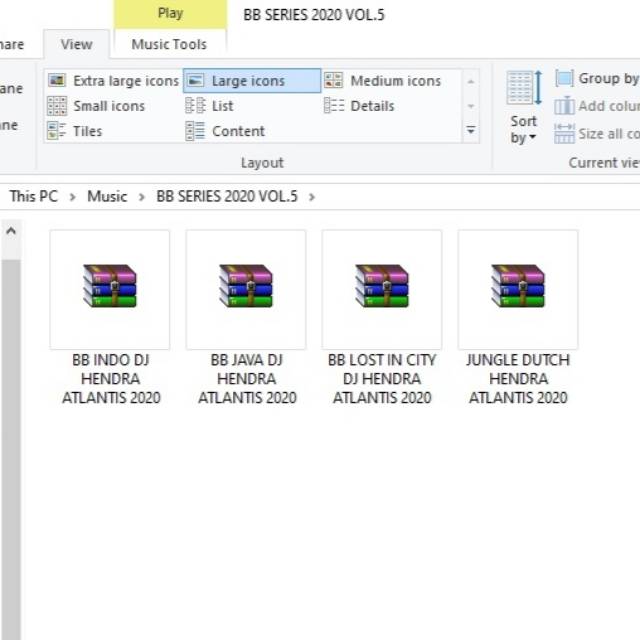640x640 pixels.
Task: Switch to Content layout
Action: pyautogui.click(x=226, y=131)
